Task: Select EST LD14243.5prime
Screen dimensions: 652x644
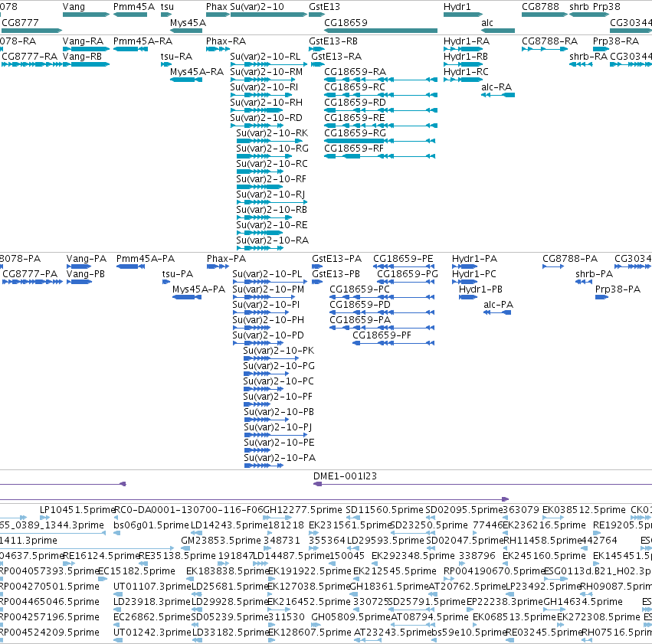Action: (196, 533)
